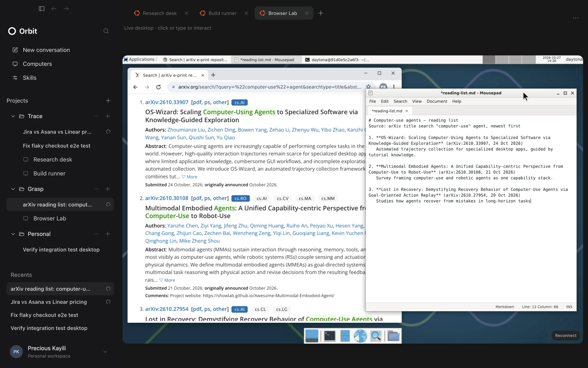The image size is (588, 368).
Task: Reload the arXiv page in browser
Action: (x=159, y=87)
